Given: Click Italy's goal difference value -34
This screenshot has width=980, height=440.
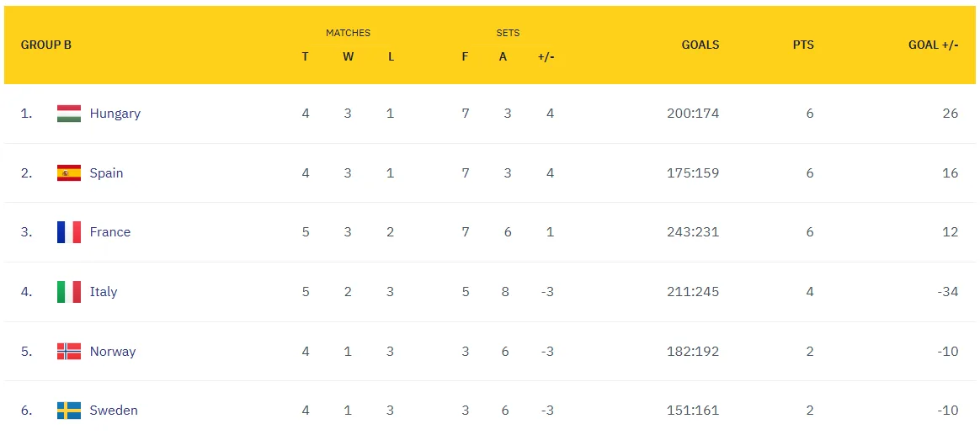Looking at the screenshot, I should click(947, 292).
